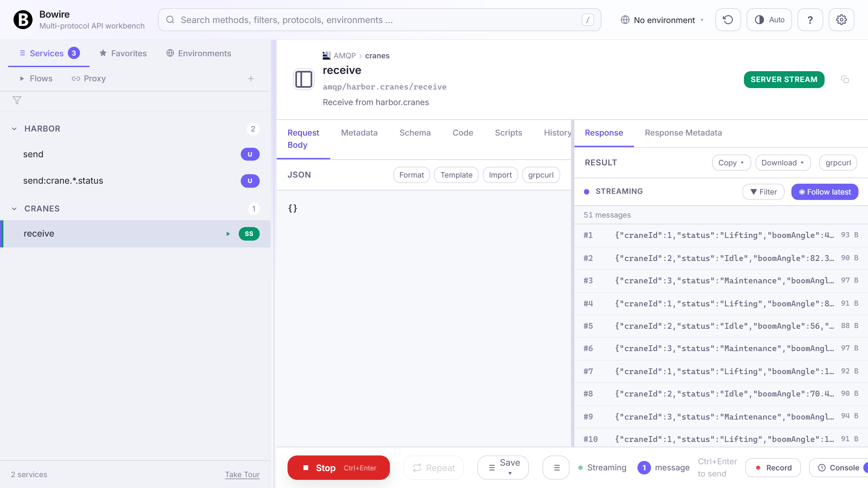Select the send:crane.*.status method

point(136,181)
